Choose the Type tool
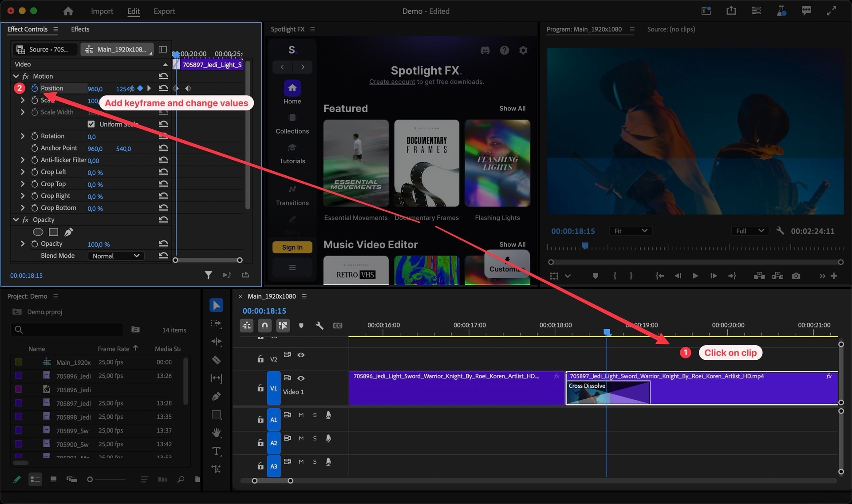The height and width of the screenshot is (504, 852). coord(216,452)
